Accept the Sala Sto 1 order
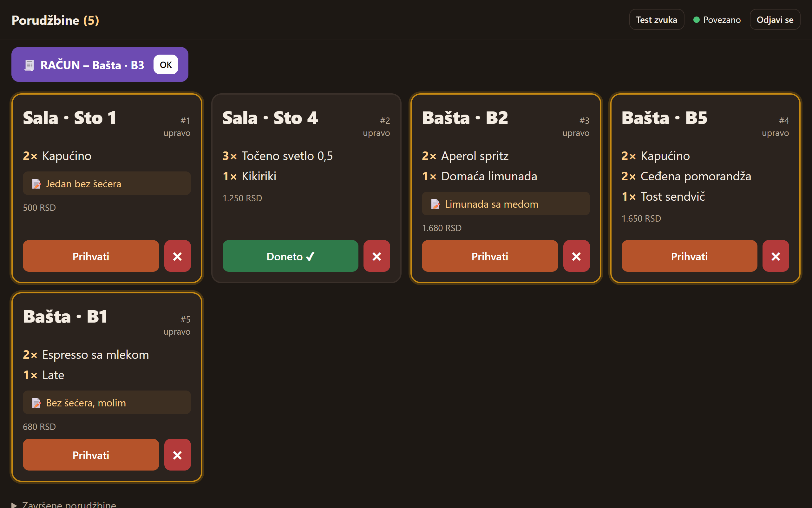Screen dimensions: 812x508 [91, 256]
